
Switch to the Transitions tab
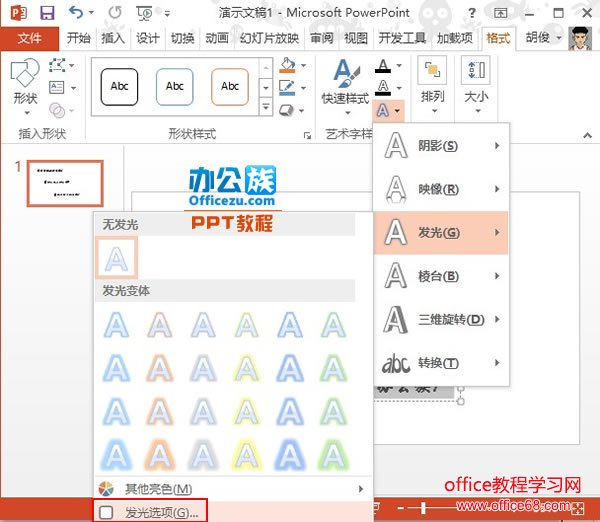[182, 38]
